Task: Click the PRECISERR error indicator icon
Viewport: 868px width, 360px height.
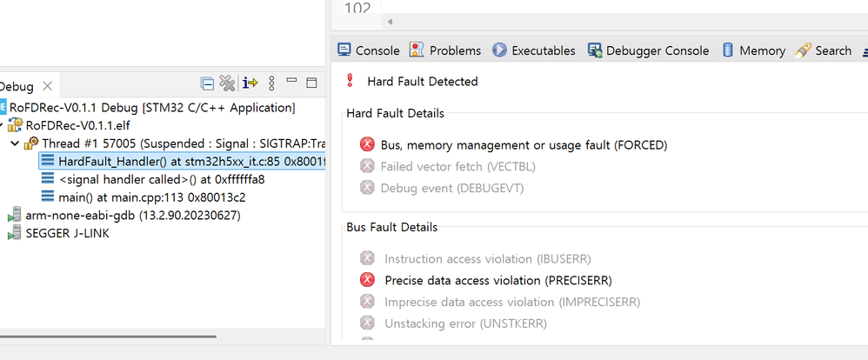Action: click(x=367, y=280)
